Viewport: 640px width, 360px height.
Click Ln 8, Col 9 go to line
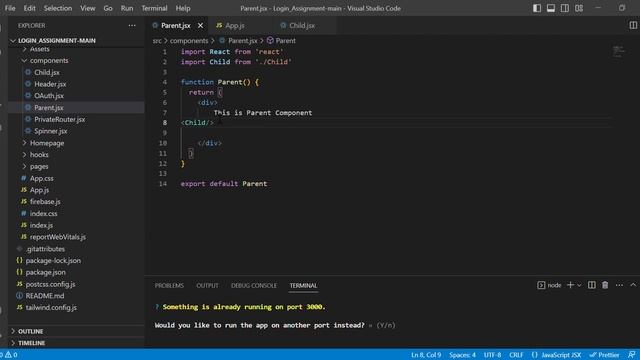[x=426, y=355]
